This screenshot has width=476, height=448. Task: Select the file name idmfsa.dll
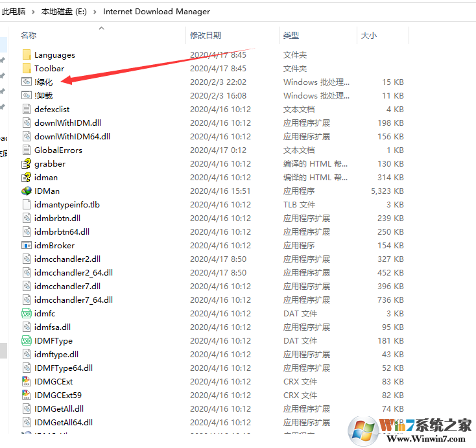53,327
